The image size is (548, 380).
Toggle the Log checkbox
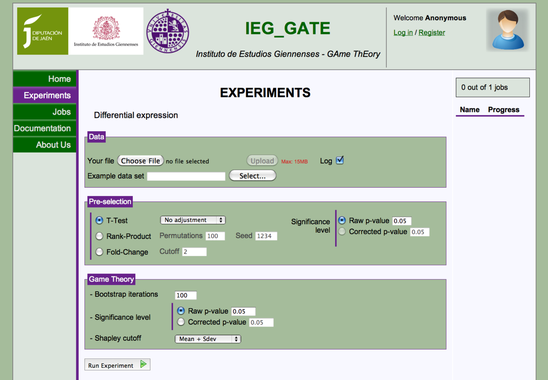[x=340, y=160]
